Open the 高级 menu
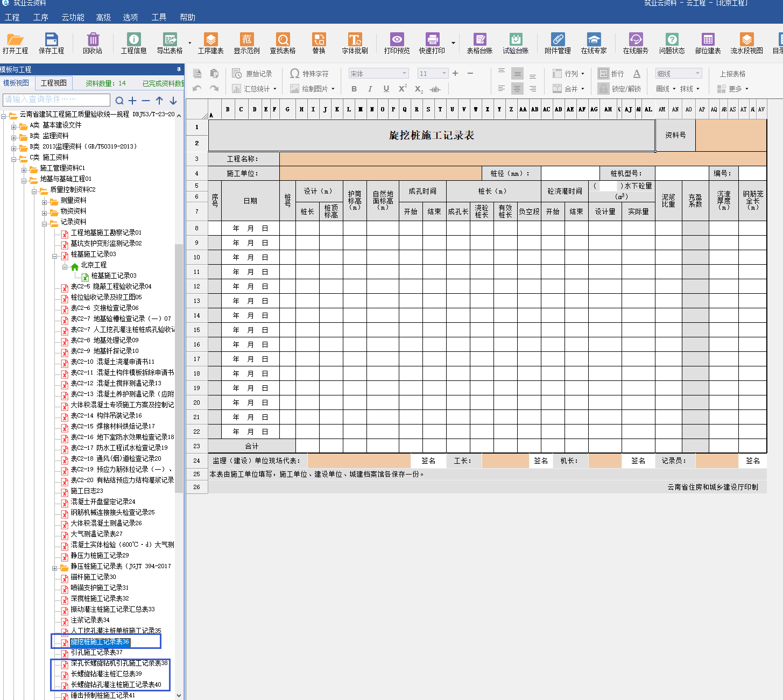This screenshot has height=700, width=783. point(103,17)
